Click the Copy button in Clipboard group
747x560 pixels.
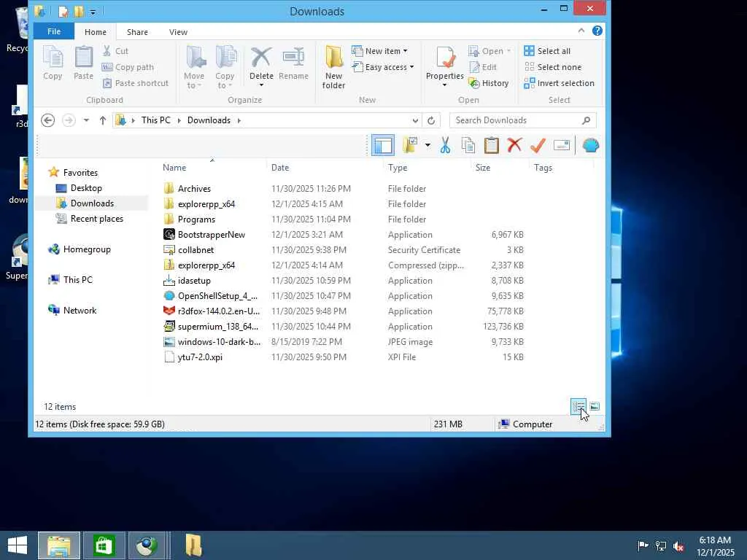tap(53, 63)
